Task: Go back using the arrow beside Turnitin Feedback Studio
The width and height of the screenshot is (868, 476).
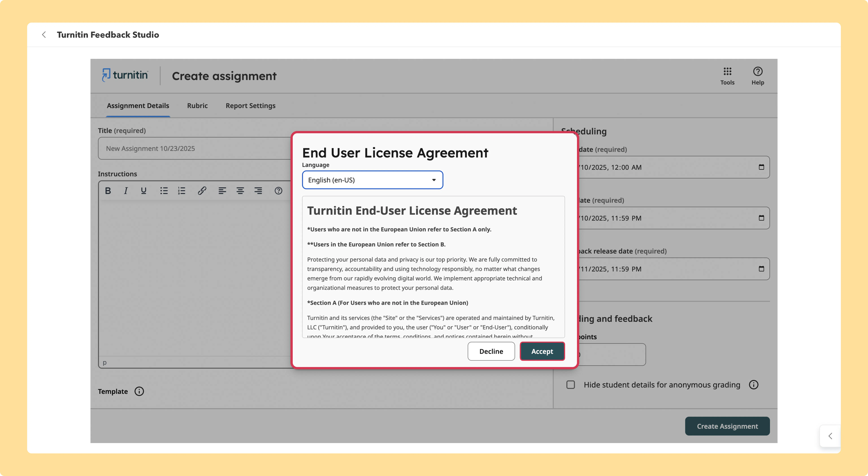Action: click(44, 35)
